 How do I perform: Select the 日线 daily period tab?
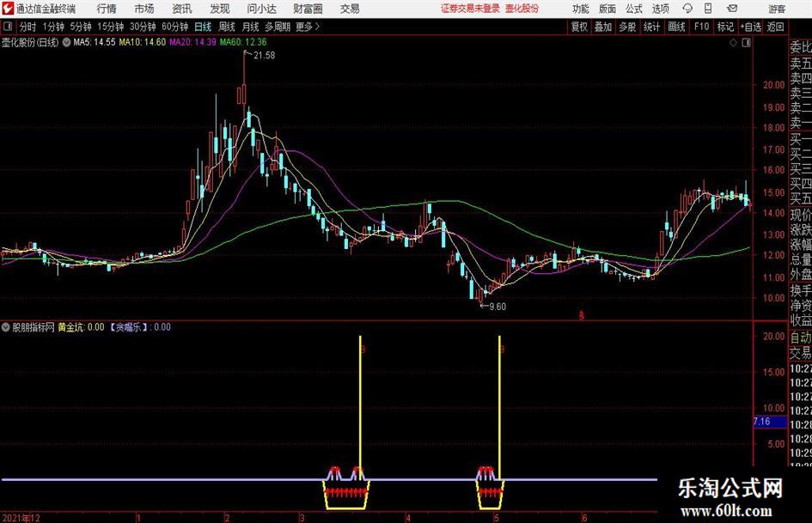coord(203,27)
